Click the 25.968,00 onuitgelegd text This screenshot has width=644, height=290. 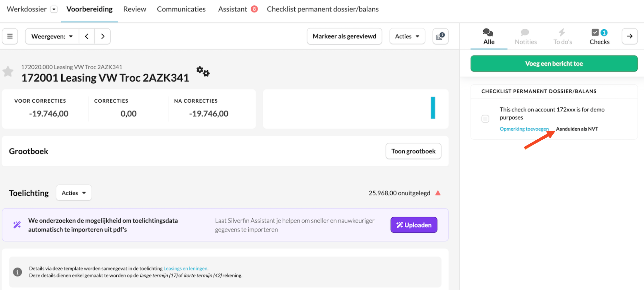pos(399,193)
